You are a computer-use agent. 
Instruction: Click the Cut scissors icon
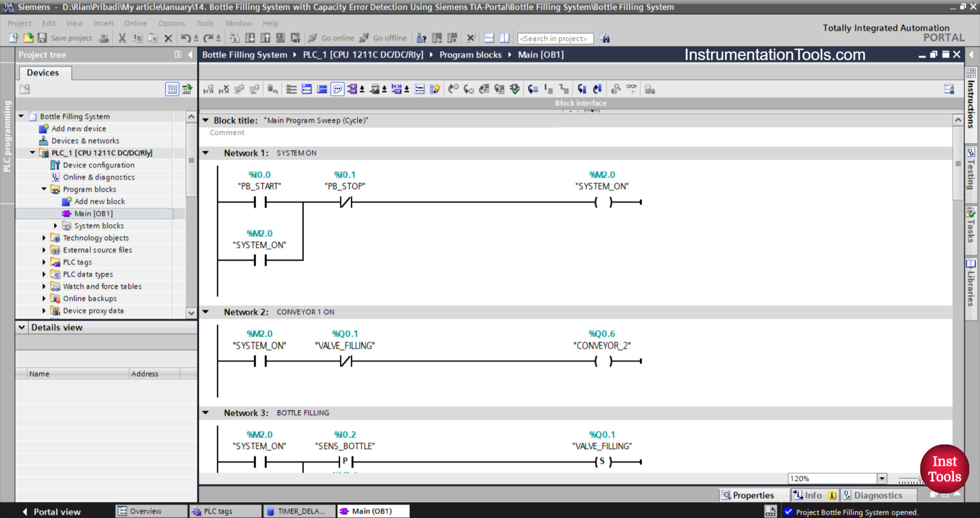(x=122, y=38)
